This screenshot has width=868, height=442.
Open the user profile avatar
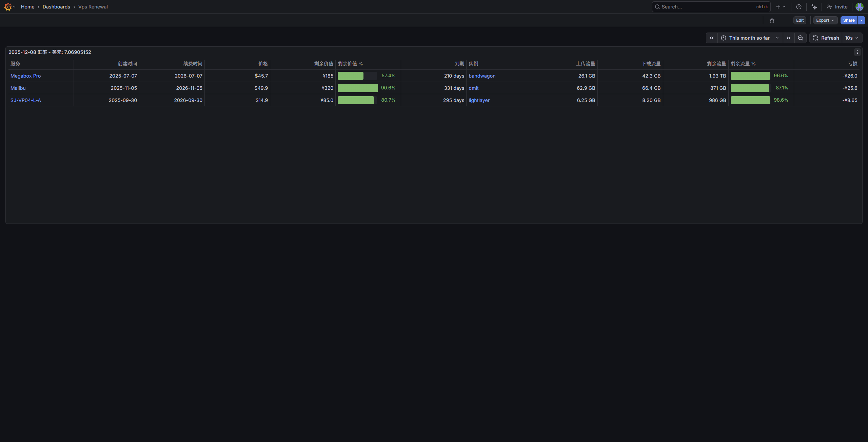point(859,7)
